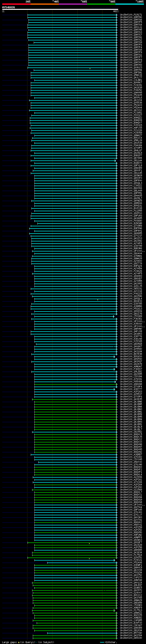
Task: Click the white AV546826 query length bar
Action: click(60, 9)
